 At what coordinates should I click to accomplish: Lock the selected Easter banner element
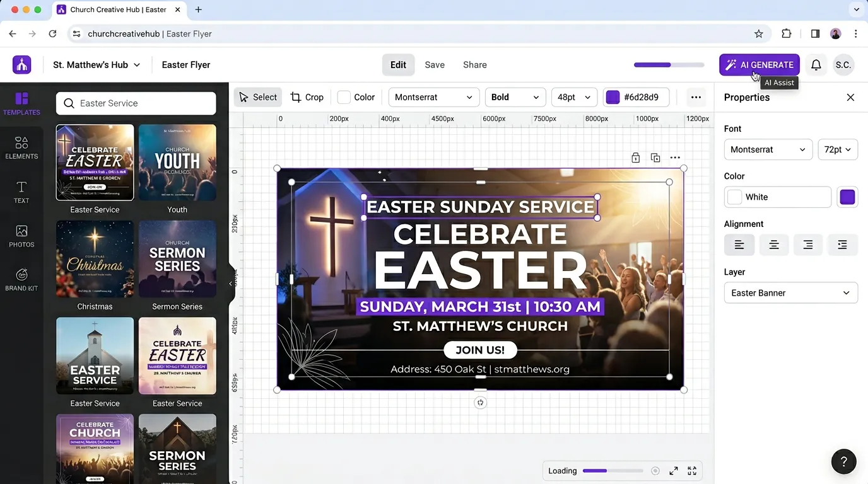[x=635, y=158]
